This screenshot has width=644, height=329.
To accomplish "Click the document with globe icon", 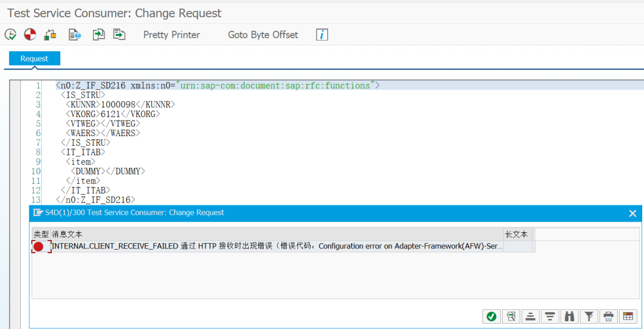I will (x=75, y=35).
